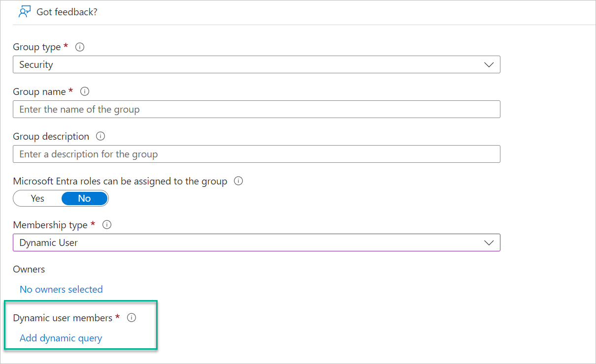Expand the Membership type dropdown
Screen dimensions: 596x364
(x=488, y=243)
